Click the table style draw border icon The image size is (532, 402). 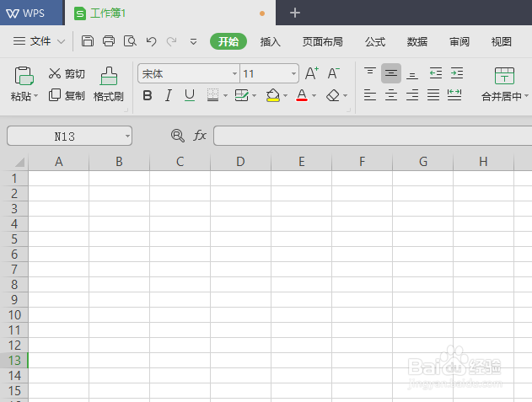coord(242,96)
